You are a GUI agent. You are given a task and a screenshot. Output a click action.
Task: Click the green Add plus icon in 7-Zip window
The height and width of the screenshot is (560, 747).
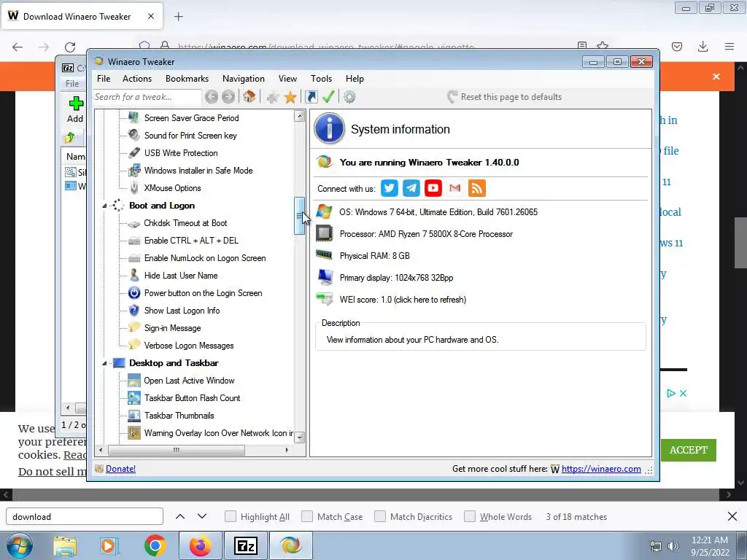(76, 104)
